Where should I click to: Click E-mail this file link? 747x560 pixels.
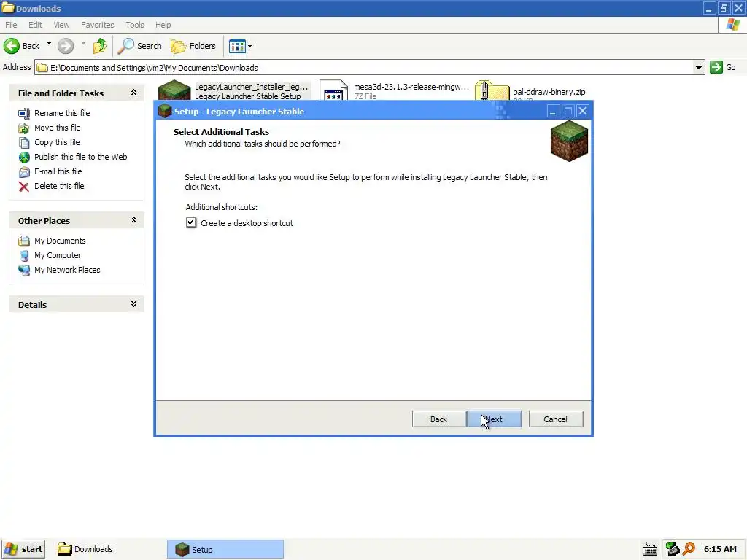click(x=58, y=171)
